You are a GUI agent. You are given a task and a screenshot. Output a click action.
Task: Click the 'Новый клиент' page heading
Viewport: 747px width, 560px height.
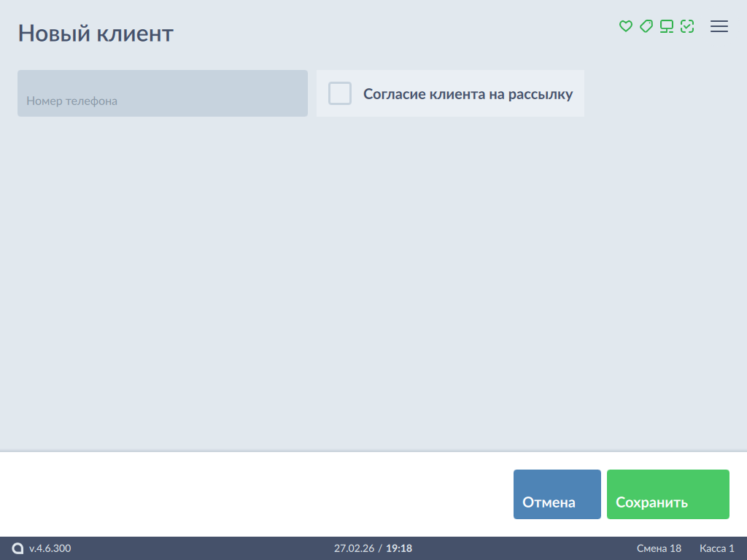click(96, 33)
